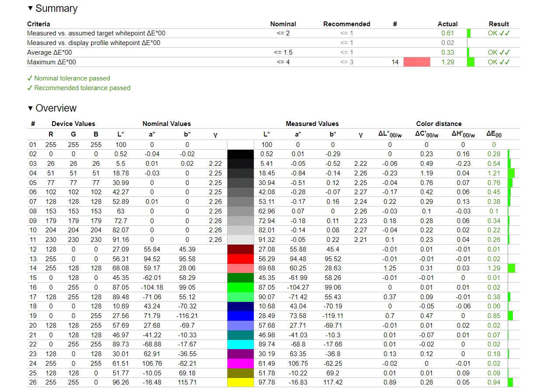
Task: Click the cyan swatch in row 22
Action: pos(241,344)
